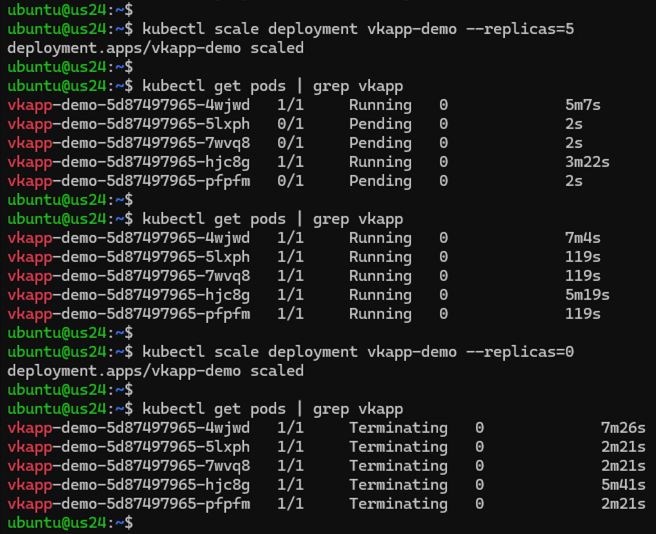Screen dimensions: 656x534
Task: Select the first 'kubectl get pods | grep vkapp' command
Action: point(205,86)
